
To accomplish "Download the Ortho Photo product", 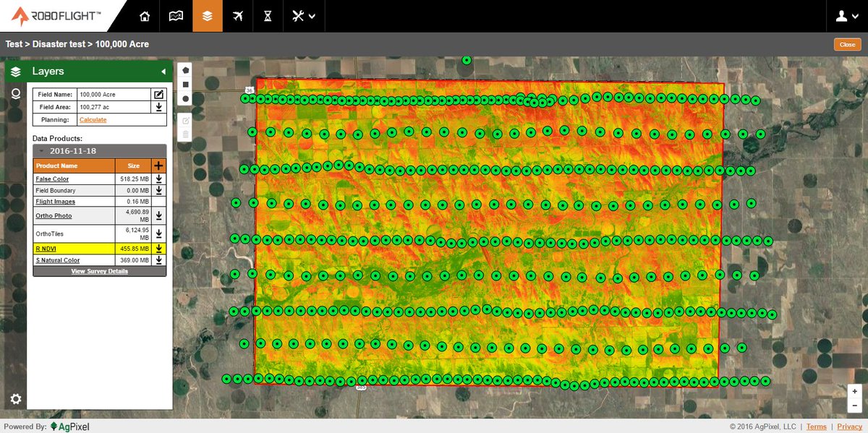I will [x=158, y=215].
